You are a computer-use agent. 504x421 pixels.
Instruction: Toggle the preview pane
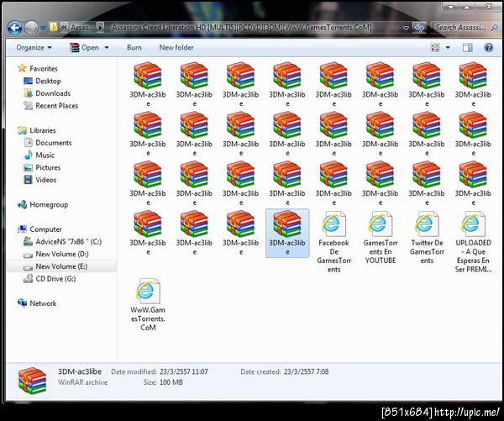(x=468, y=48)
